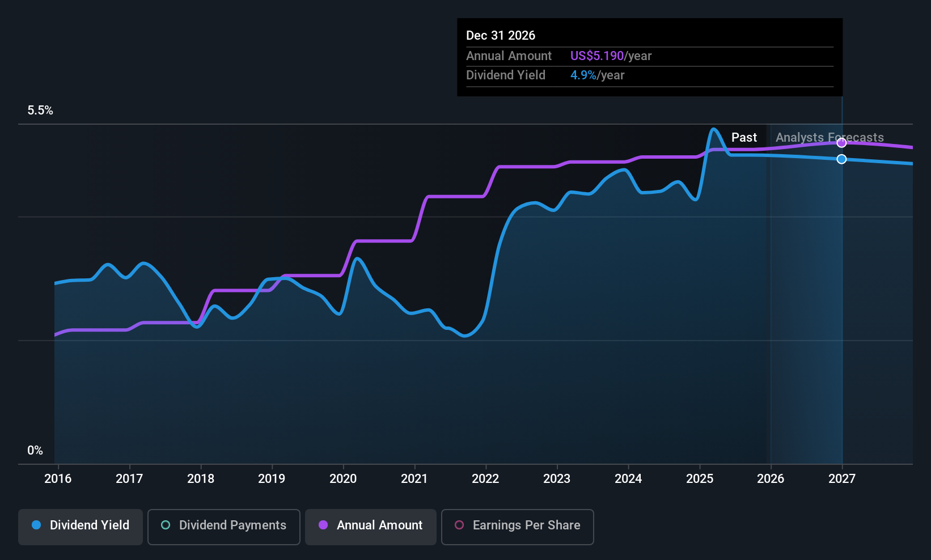Screen dimensions: 931x560
Task: Switch to the Analysts Forecasts section label
Action: pos(829,137)
